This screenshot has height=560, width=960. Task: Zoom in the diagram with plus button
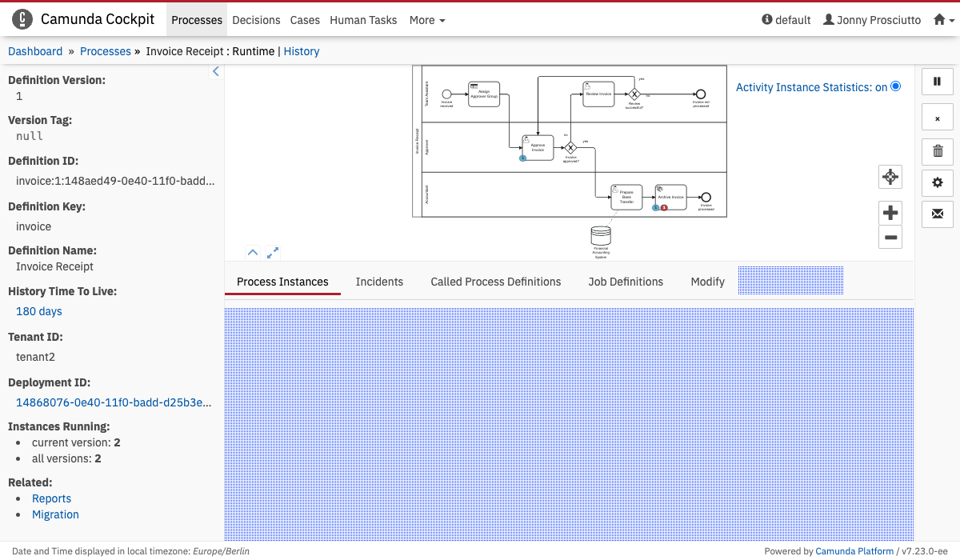(890, 213)
